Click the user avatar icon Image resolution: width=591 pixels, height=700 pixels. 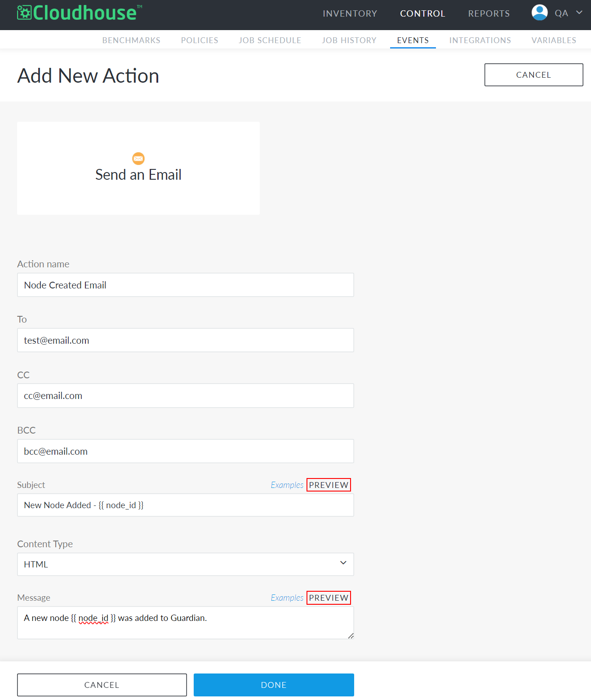[x=539, y=13]
